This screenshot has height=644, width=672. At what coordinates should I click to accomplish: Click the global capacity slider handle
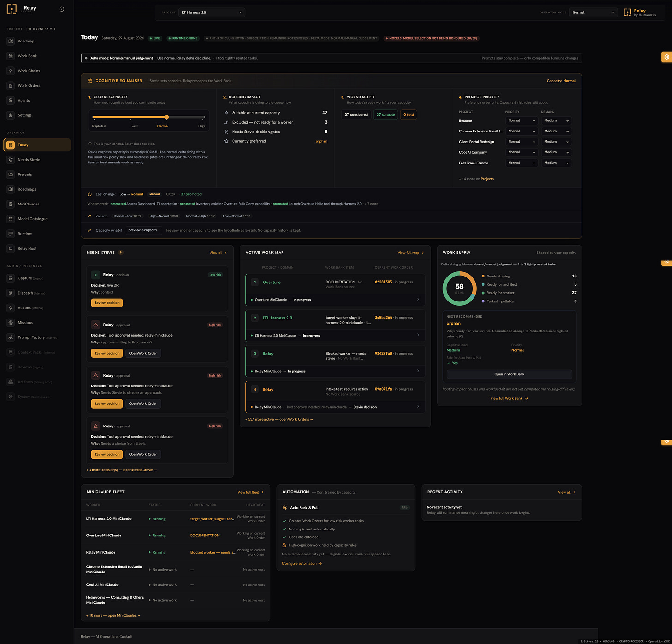(167, 117)
